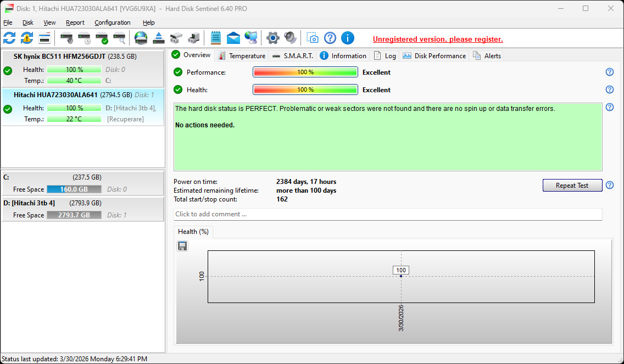Click the Click to add comment field

point(388,214)
